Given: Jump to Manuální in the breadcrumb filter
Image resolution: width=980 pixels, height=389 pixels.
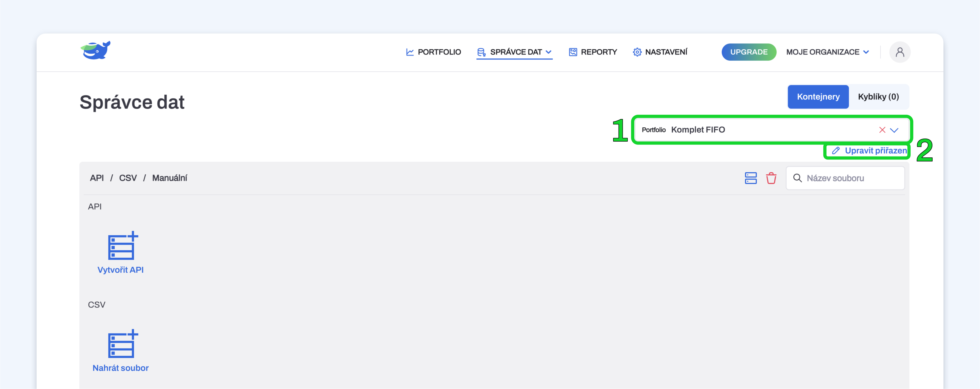Looking at the screenshot, I should (170, 178).
